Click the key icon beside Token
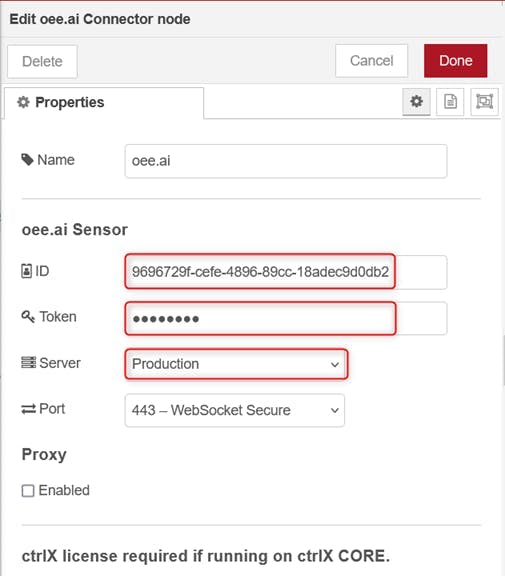The width and height of the screenshot is (505, 576). click(28, 316)
